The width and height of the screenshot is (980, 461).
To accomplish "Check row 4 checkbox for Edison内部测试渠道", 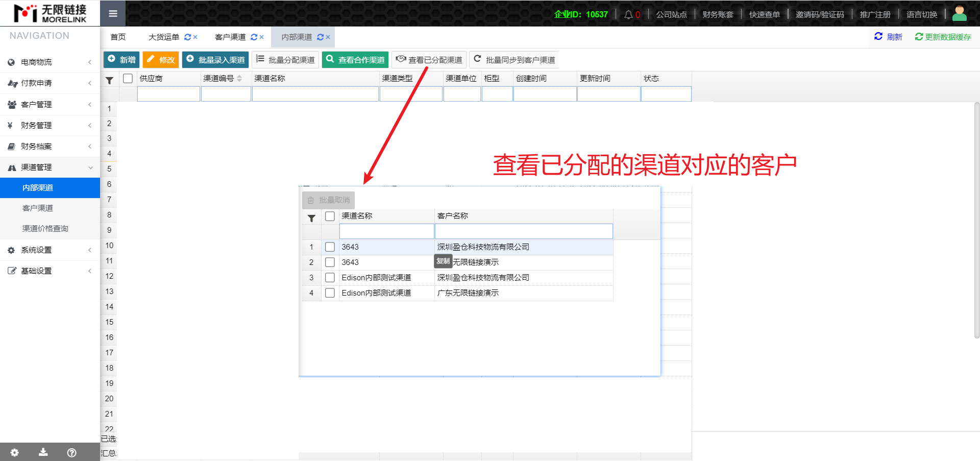I will (330, 293).
